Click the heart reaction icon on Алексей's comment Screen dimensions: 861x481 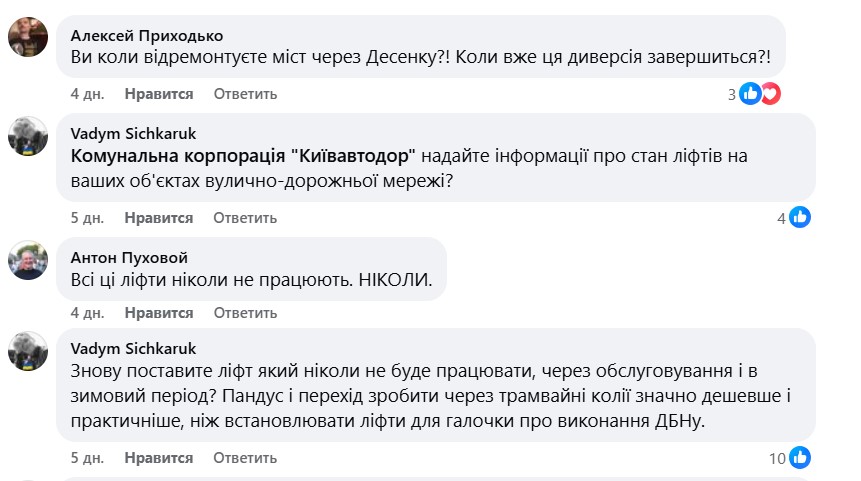point(770,94)
